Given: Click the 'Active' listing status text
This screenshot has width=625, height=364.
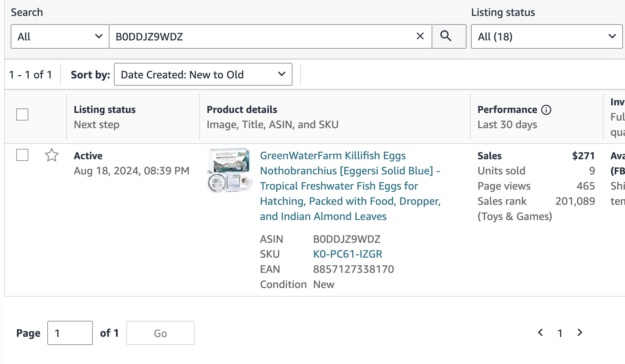Looking at the screenshot, I should click(x=88, y=156).
